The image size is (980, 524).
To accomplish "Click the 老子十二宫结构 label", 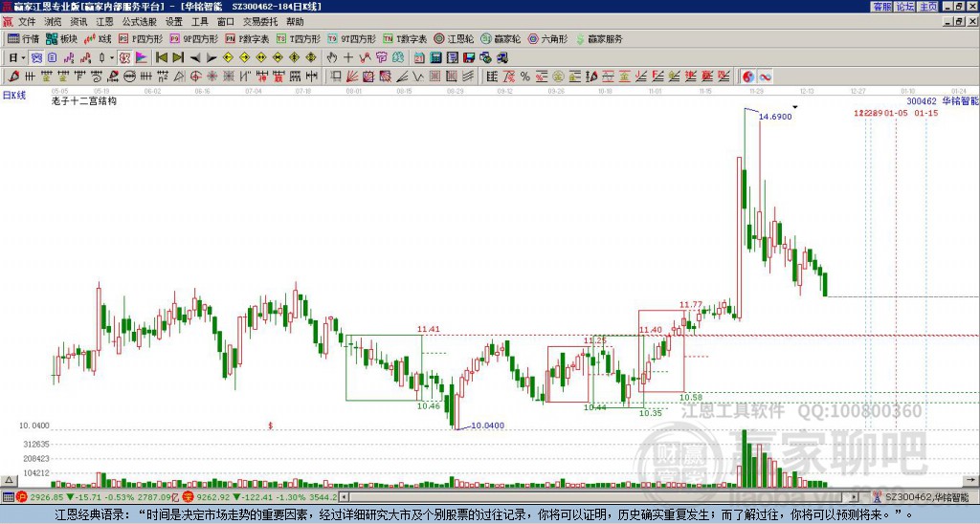I will [84, 100].
